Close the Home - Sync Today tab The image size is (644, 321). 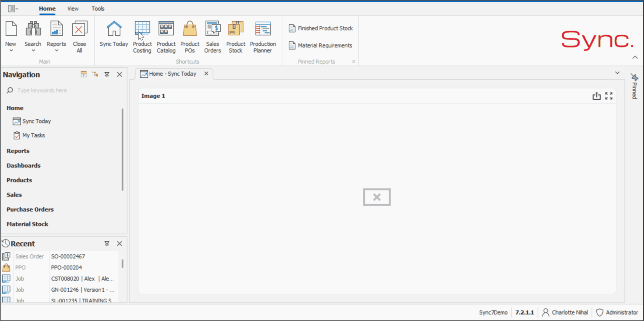pos(206,73)
